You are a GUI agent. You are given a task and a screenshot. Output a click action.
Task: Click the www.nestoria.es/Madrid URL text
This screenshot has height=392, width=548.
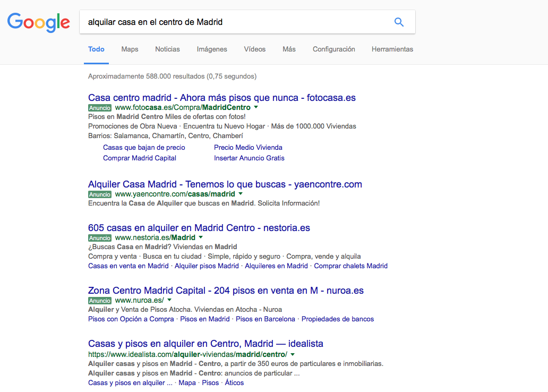(x=155, y=237)
